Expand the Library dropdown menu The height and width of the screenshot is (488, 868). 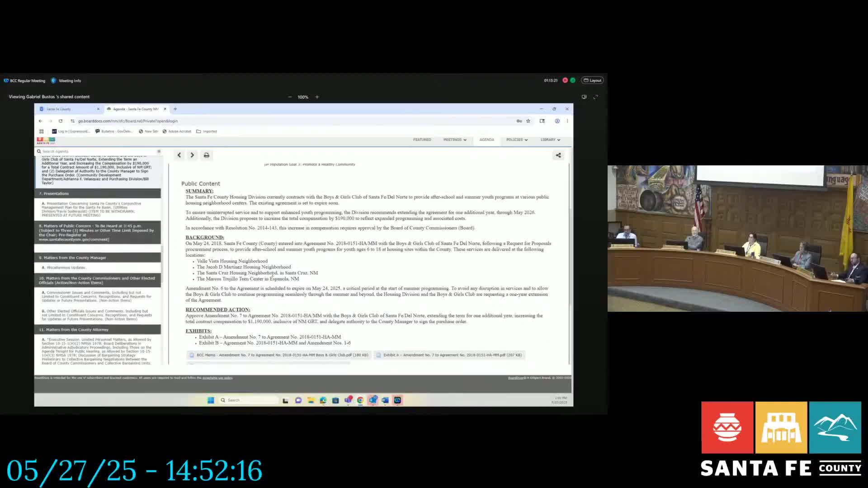(x=550, y=140)
